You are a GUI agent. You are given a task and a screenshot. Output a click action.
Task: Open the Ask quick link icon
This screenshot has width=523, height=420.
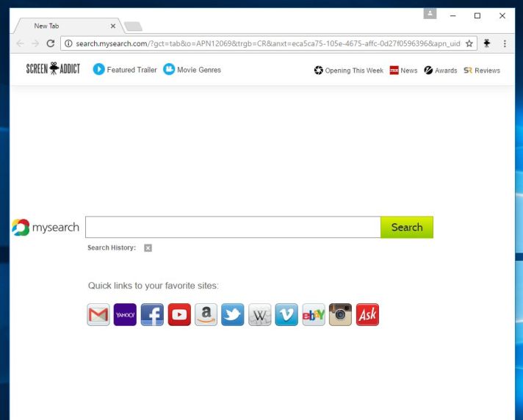tap(367, 314)
